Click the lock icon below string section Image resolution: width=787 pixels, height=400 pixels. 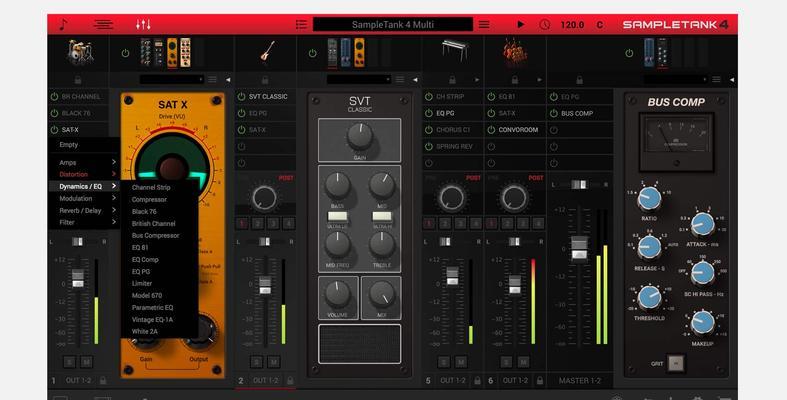(x=514, y=80)
